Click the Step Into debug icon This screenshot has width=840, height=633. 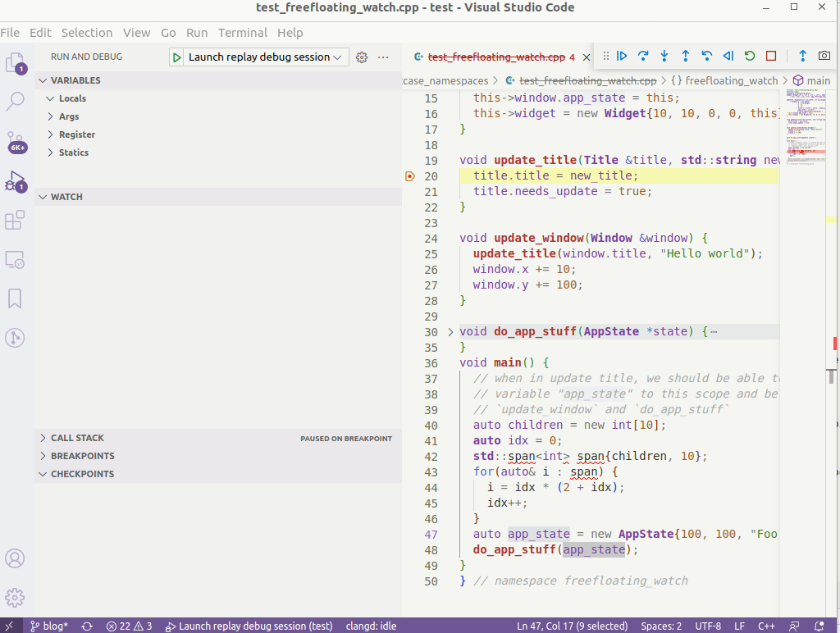(x=664, y=56)
